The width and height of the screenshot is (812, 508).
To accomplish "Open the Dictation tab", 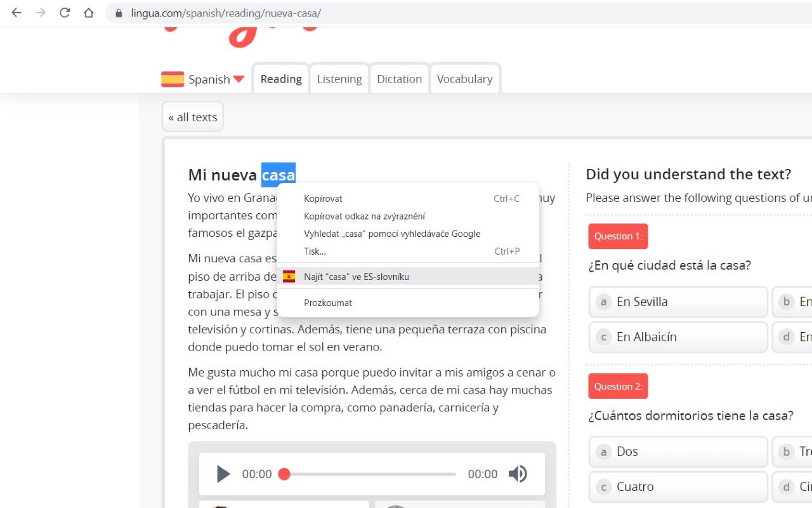I will [x=399, y=79].
